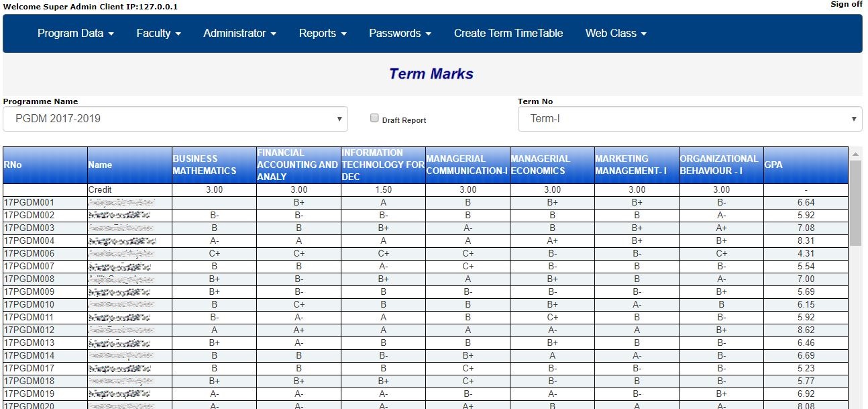The width and height of the screenshot is (868, 409).
Task: Click the RNo column header
Action: tap(44, 164)
